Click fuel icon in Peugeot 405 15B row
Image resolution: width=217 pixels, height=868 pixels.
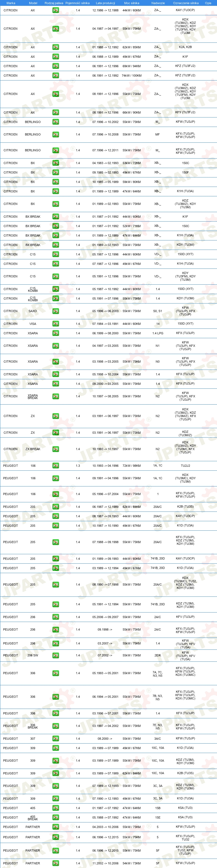tap(55, 808)
